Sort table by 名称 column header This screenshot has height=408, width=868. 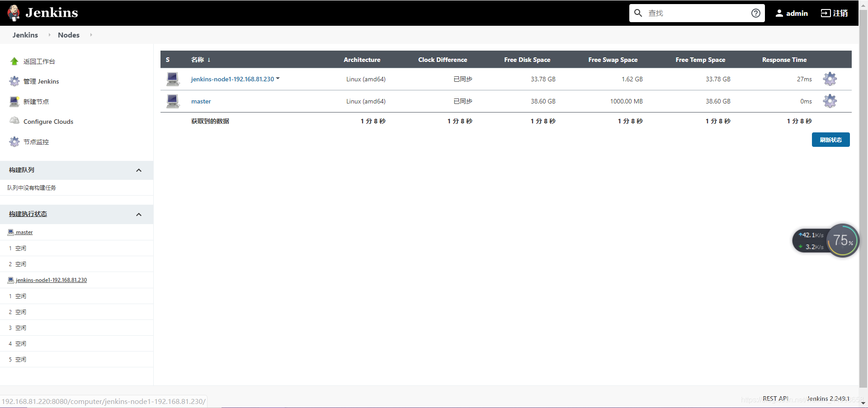click(201, 60)
